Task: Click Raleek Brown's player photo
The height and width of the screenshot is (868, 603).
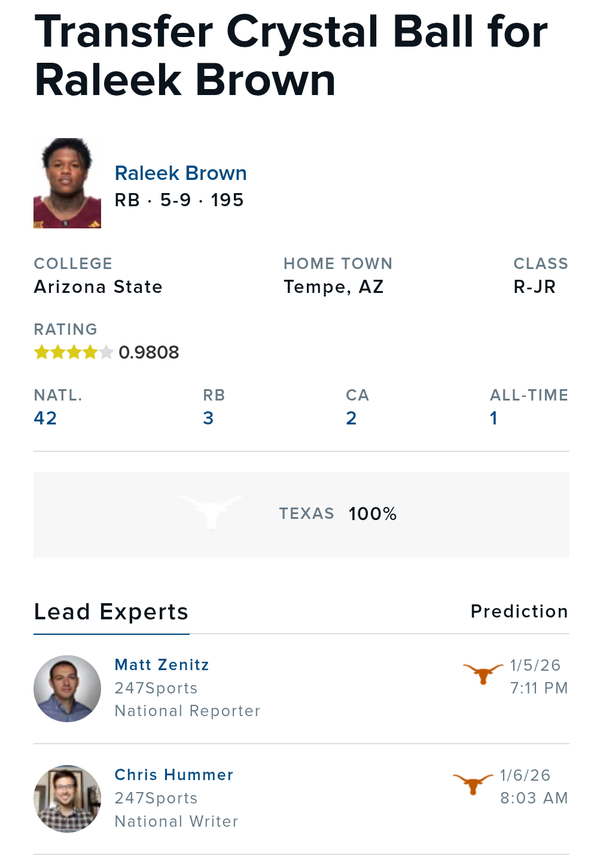Action: (x=67, y=184)
